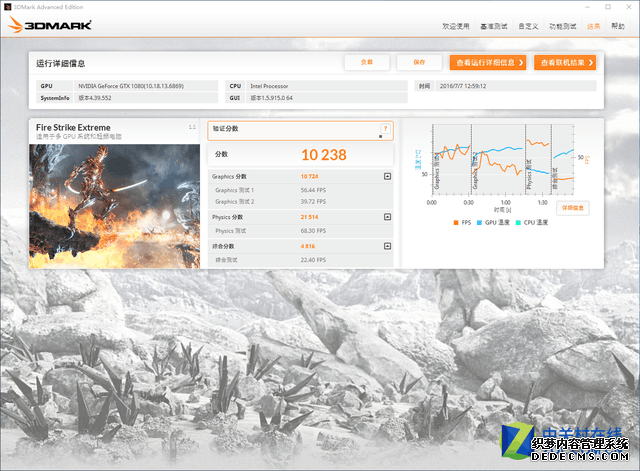Collapse the 综合分数 section
The width and height of the screenshot is (640, 471).
(387, 246)
